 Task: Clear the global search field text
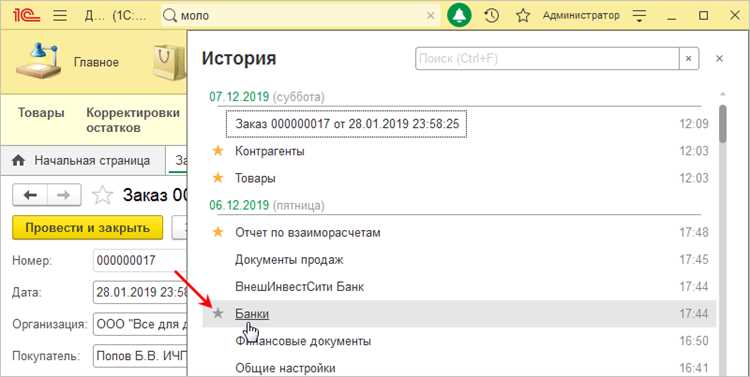[430, 16]
